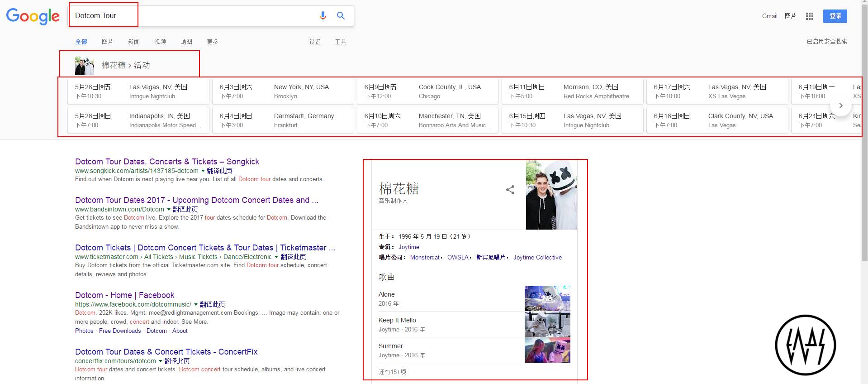Click the large 棉花糖 knowledge panel photo
This screenshot has height=384, width=868.
click(551, 195)
